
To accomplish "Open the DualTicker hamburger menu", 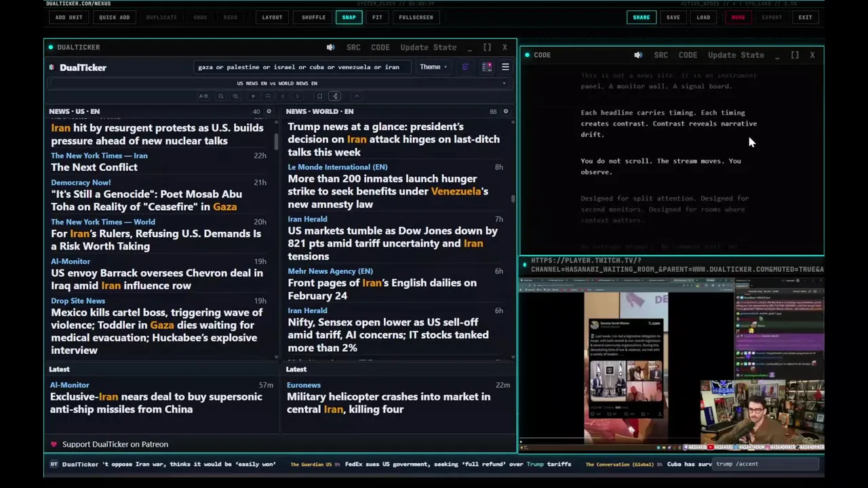I will (505, 67).
